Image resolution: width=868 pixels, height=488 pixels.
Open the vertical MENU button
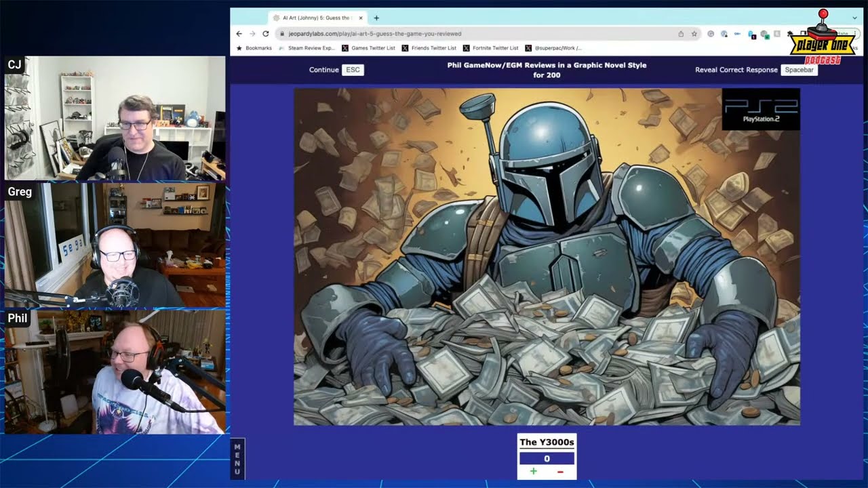coord(237,459)
